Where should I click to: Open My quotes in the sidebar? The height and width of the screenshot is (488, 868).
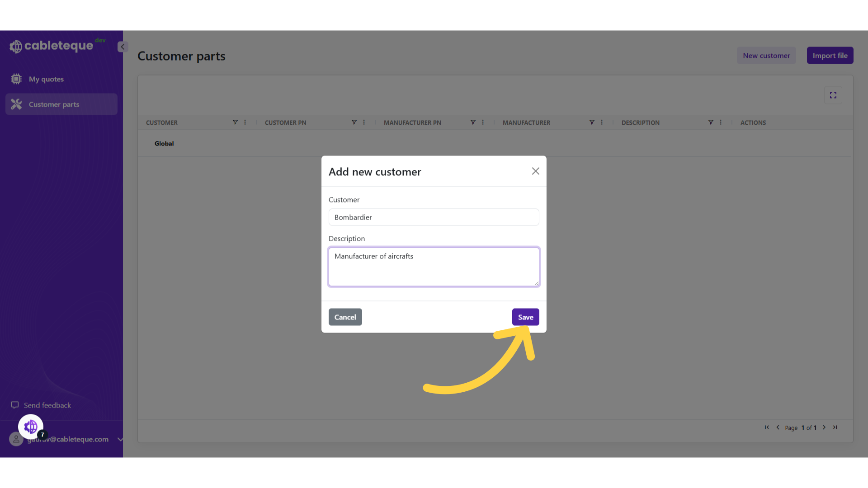(46, 79)
